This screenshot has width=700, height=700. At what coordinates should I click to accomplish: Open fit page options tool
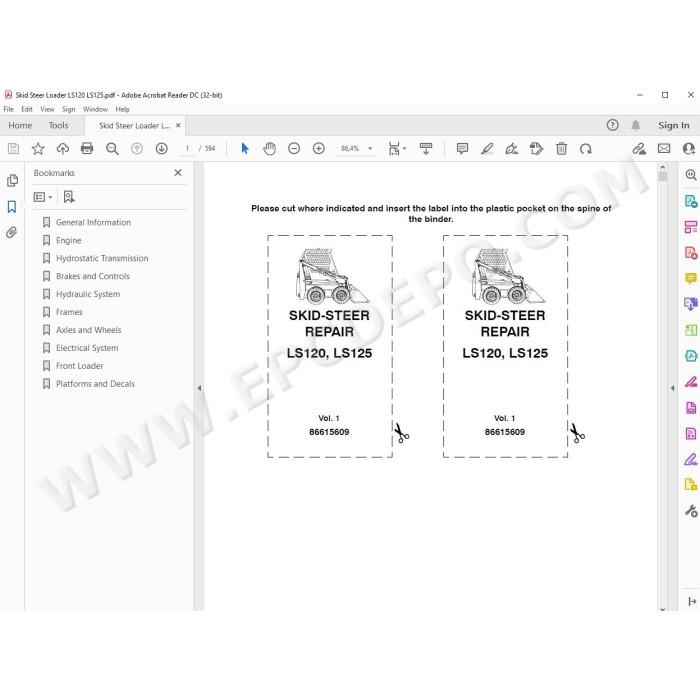pyautogui.click(x=396, y=149)
